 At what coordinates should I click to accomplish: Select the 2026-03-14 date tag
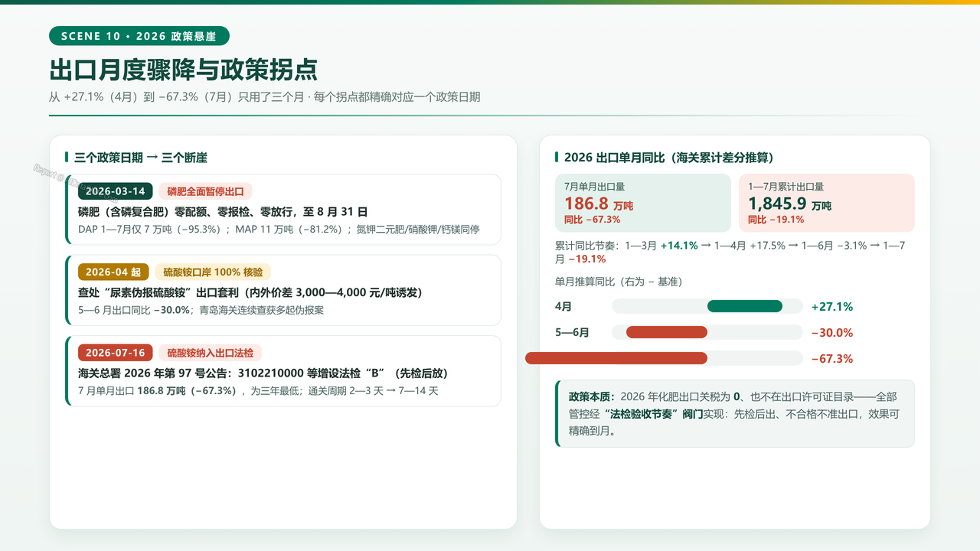coord(116,191)
